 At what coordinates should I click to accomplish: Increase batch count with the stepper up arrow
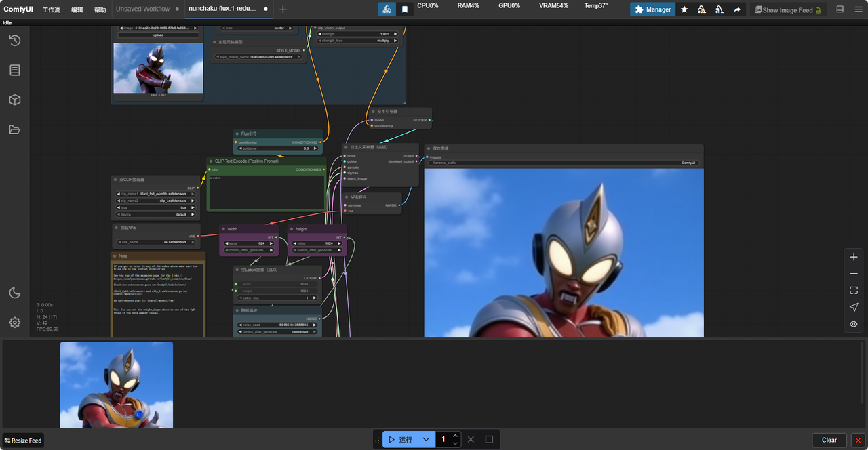[x=456, y=436]
